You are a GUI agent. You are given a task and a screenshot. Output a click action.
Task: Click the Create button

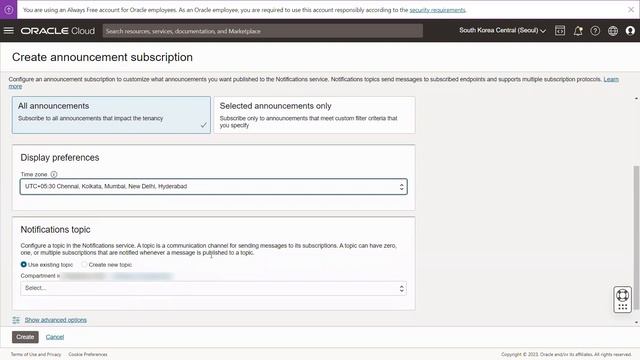25,337
